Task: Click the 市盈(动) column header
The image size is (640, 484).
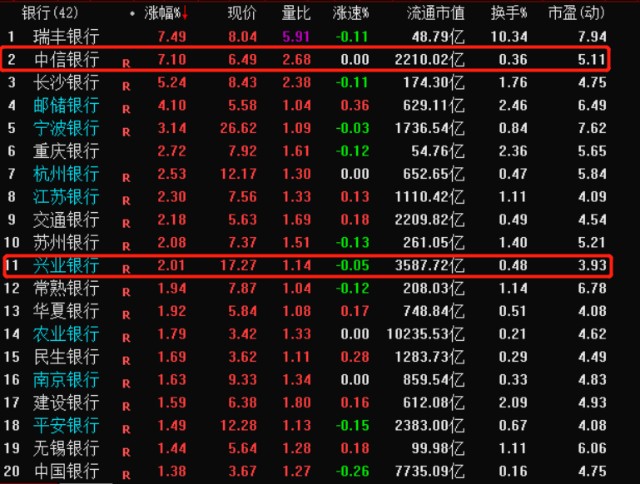Action: click(x=576, y=13)
